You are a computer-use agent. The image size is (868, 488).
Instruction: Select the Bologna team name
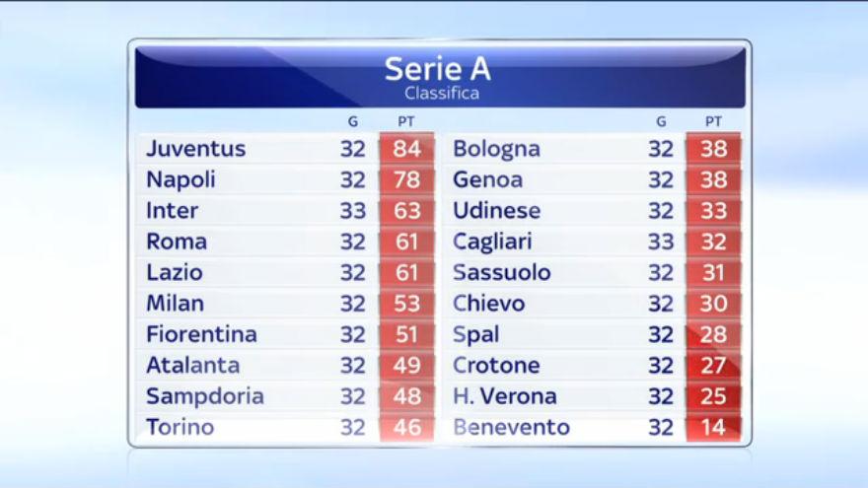coord(496,150)
